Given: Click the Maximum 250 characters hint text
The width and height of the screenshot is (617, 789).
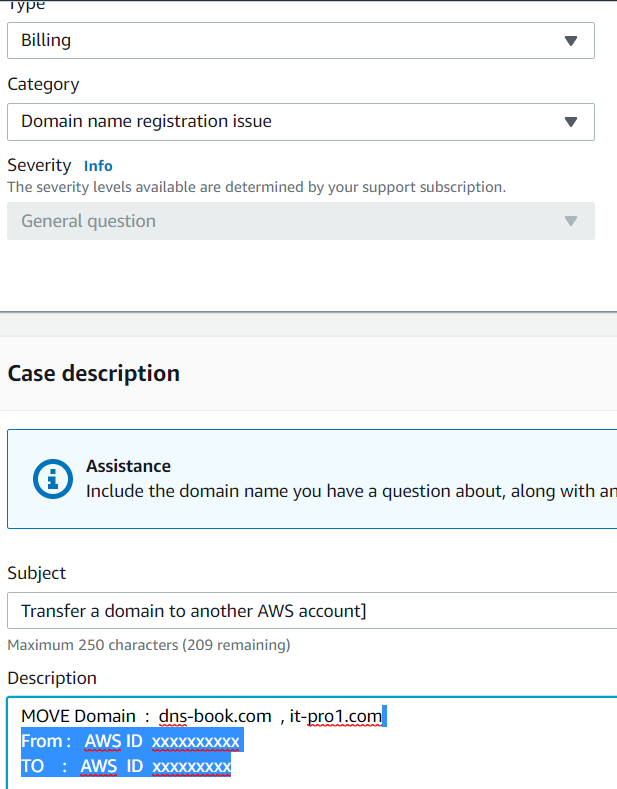Looking at the screenshot, I should [x=149, y=645].
